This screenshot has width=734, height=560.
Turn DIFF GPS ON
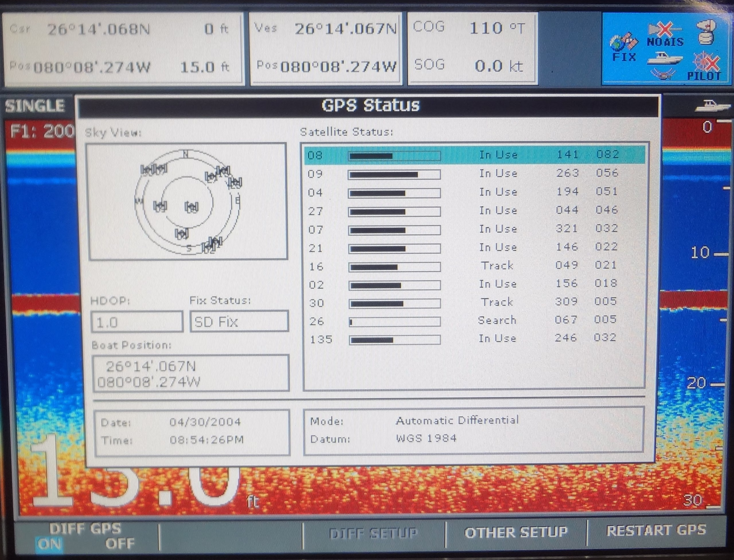tap(49, 544)
